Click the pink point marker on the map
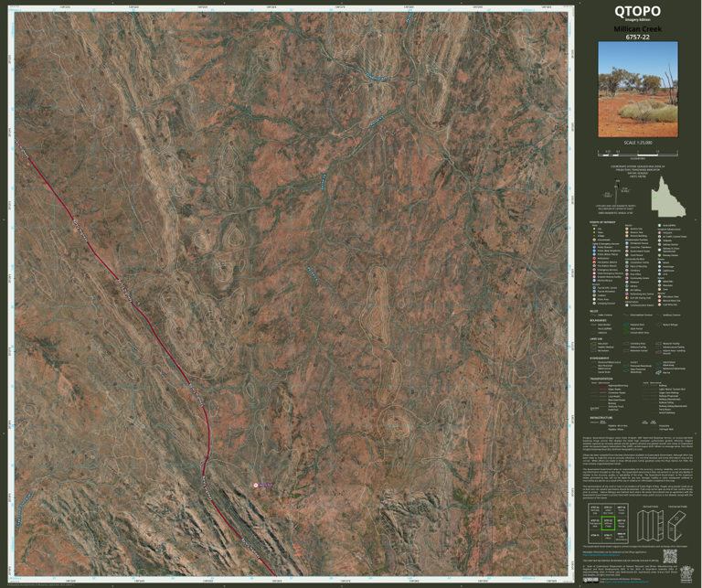 click(x=256, y=485)
